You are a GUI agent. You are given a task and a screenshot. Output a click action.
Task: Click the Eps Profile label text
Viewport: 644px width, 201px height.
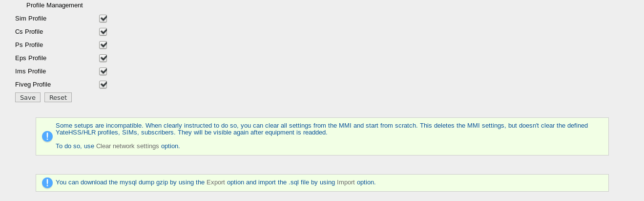(x=31, y=58)
